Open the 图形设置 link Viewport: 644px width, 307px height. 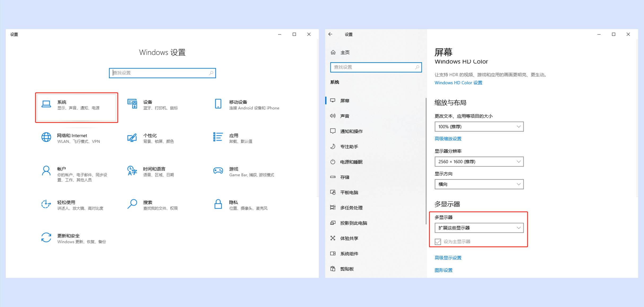click(x=443, y=270)
